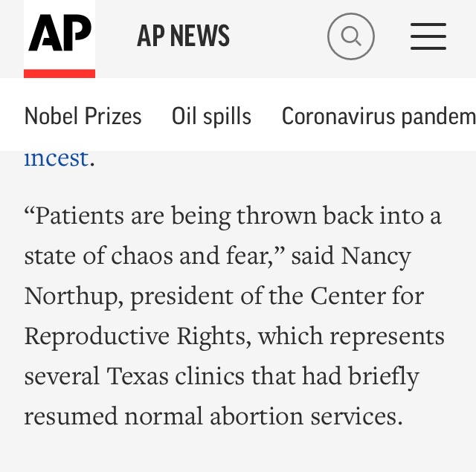The image size is (476, 472).
Task: Select the Nobel Prizes topic
Action: pyautogui.click(x=83, y=116)
